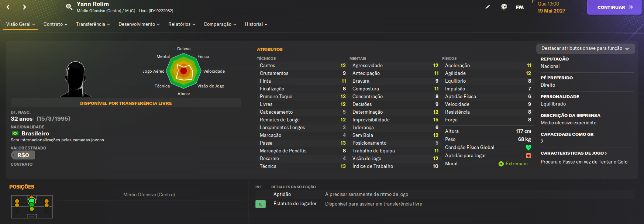This screenshot has width=644, height=224.
Task: Go back with the left arrow
Action: point(8,7)
